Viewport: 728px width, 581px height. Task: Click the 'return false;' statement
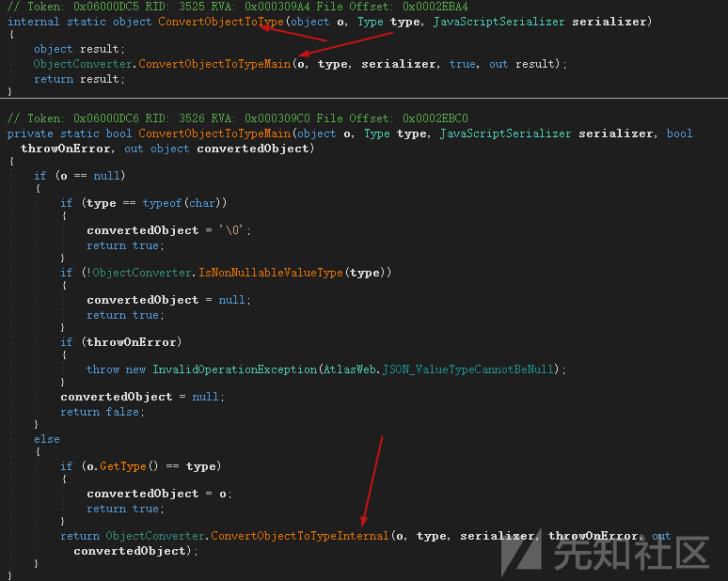point(103,412)
